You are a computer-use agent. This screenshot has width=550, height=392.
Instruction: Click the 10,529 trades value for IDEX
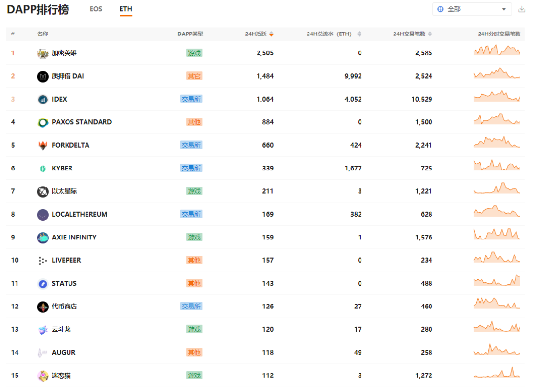point(422,99)
